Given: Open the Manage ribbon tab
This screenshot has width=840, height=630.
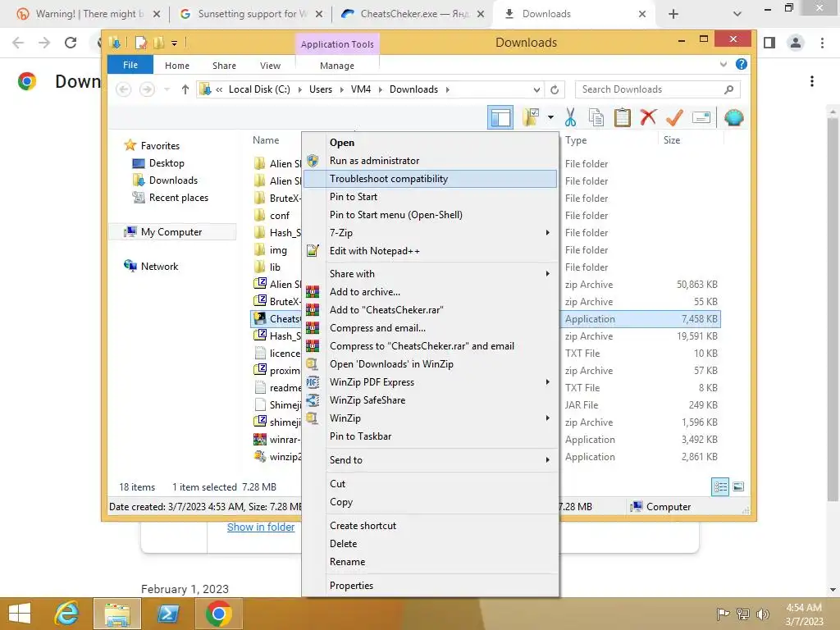Looking at the screenshot, I should tap(337, 66).
